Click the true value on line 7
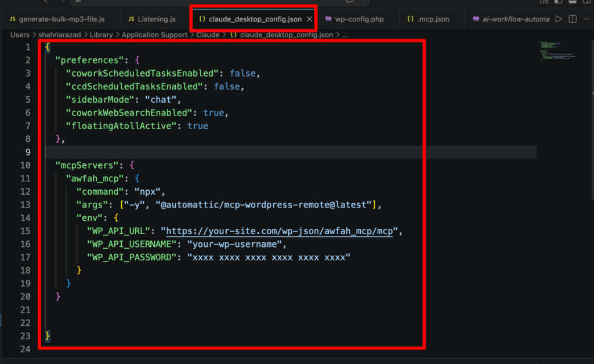The width and height of the screenshot is (594, 364). (198, 126)
